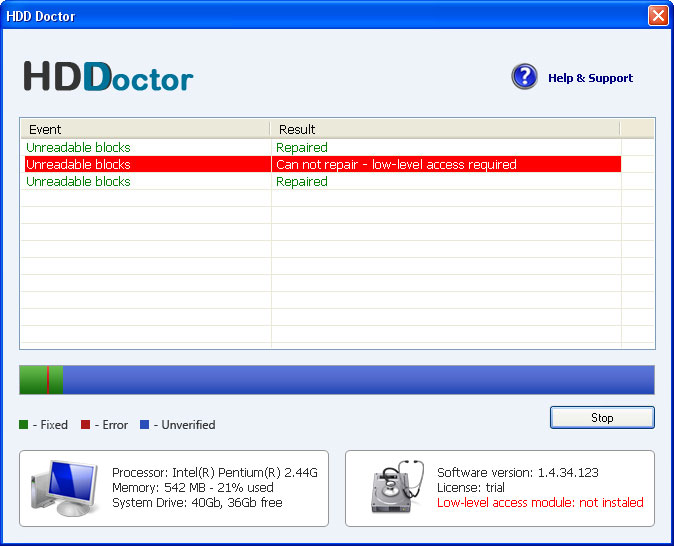
Task: Click the blue question mark help icon
Action: [x=524, y=77]
